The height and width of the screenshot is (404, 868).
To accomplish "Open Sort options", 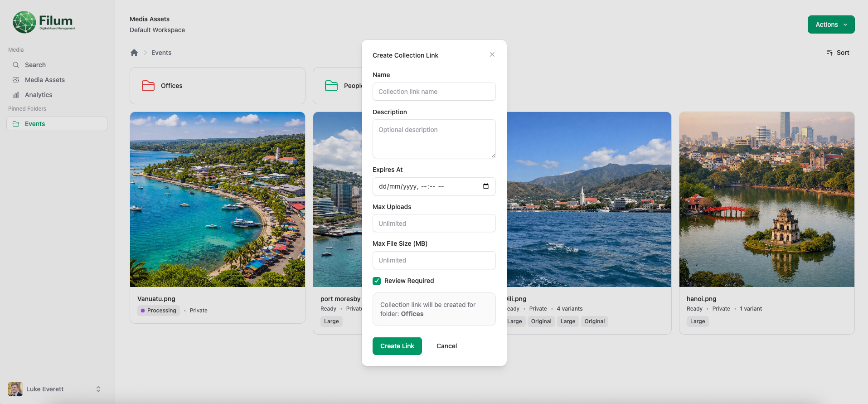I will click(838, 53).
